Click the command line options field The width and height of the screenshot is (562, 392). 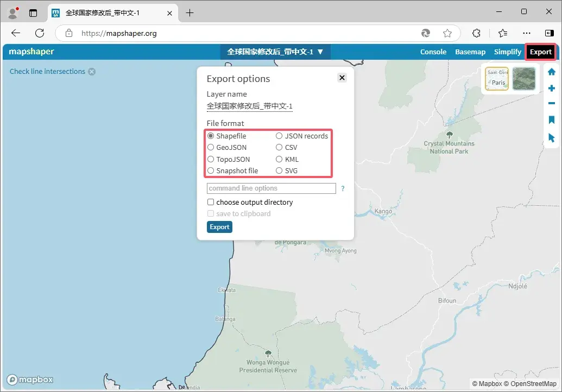point(270,188)
